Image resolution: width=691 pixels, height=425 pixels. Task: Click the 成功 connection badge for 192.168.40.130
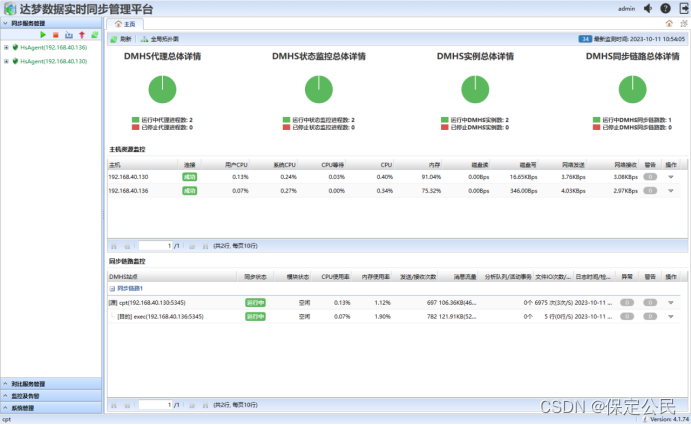[x=189, y=177]
